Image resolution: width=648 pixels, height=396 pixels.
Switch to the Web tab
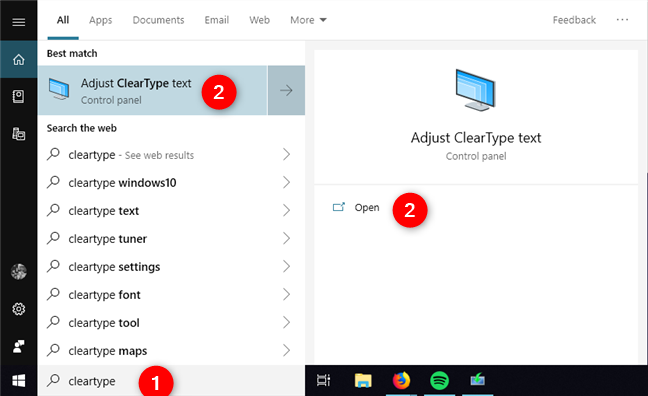click(260, 20)
